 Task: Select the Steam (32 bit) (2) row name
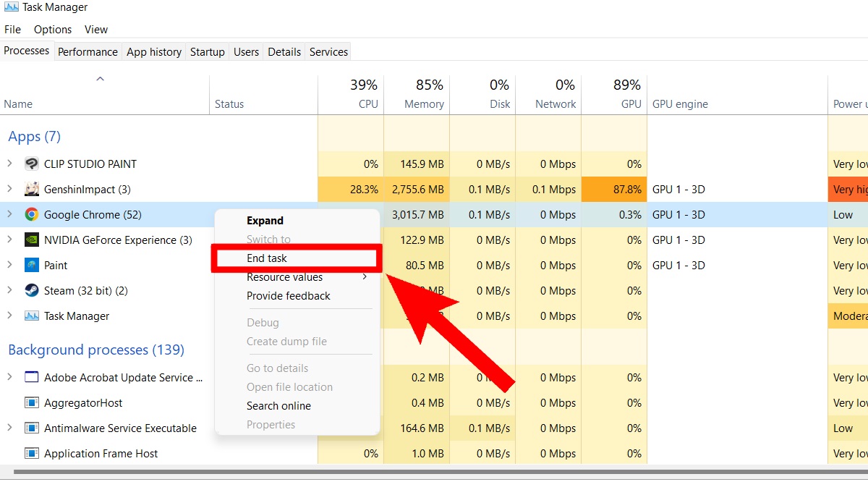click(x=86, y=291)
